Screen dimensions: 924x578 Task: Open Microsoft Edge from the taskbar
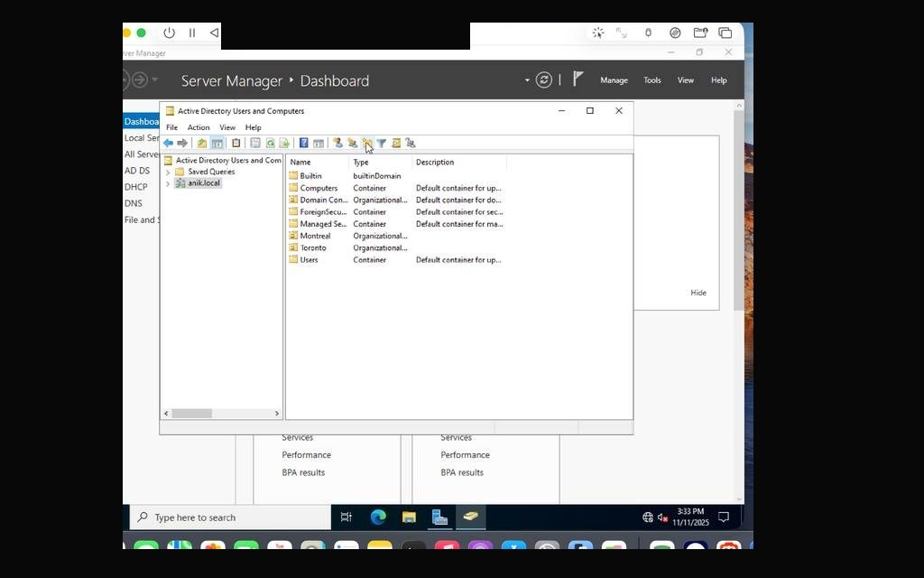pos(378,517)
